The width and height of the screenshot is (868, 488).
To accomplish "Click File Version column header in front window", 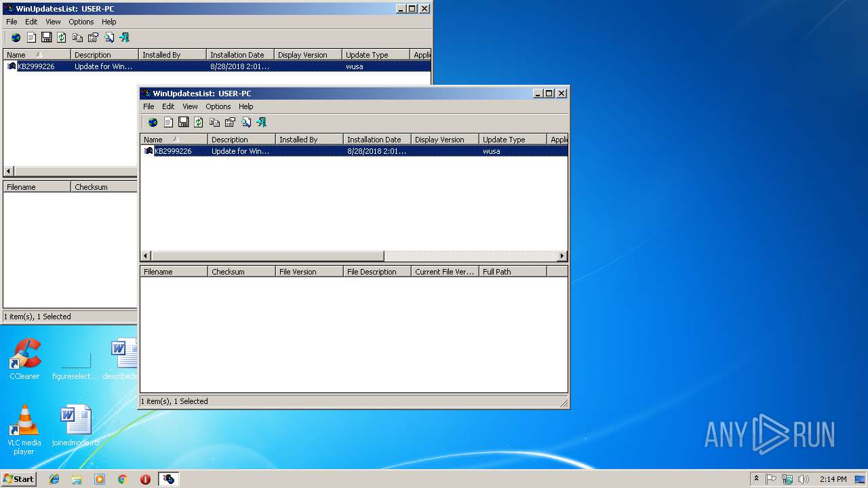I will click(309, 272).
